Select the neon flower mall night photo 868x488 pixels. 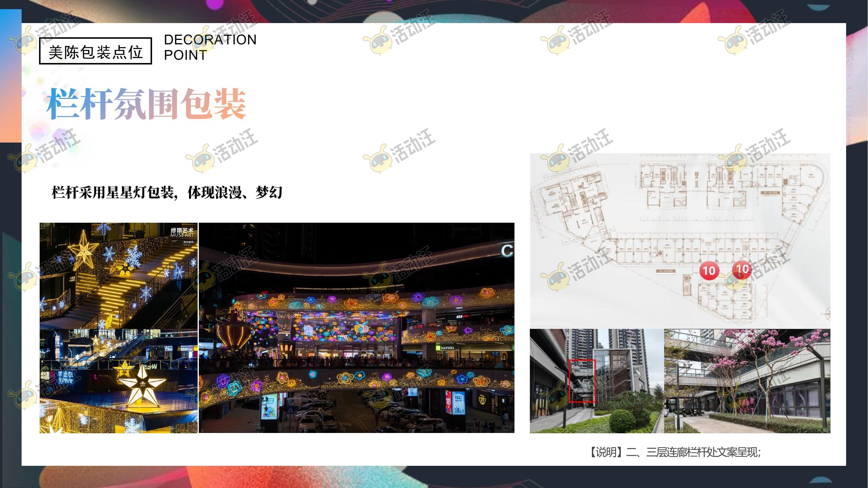(356, 327)
